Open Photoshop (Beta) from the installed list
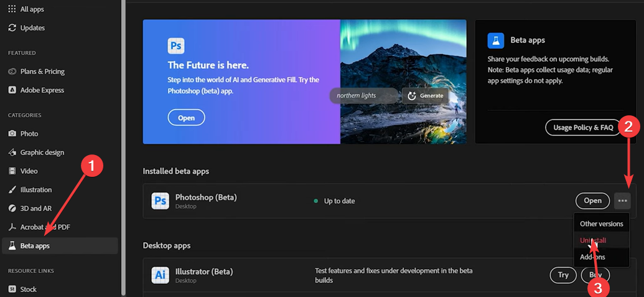Viewport: 644px width, 297px height. tap(592, 201)
